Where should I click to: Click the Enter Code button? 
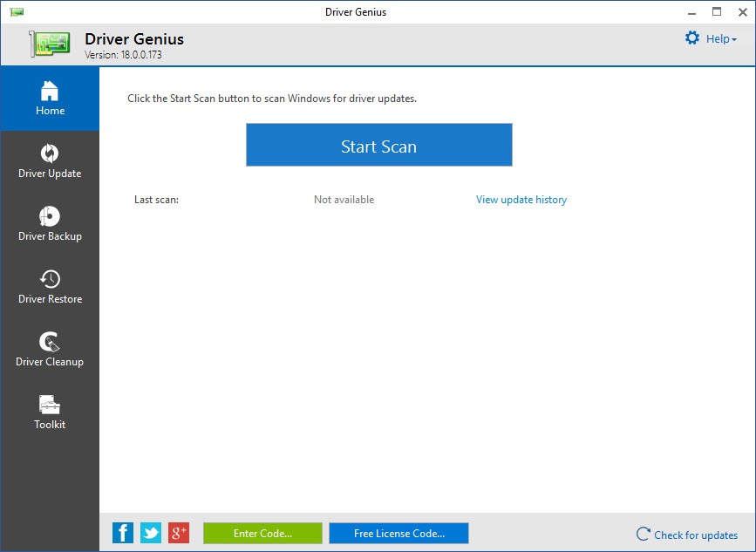click(x=262, y=533)
